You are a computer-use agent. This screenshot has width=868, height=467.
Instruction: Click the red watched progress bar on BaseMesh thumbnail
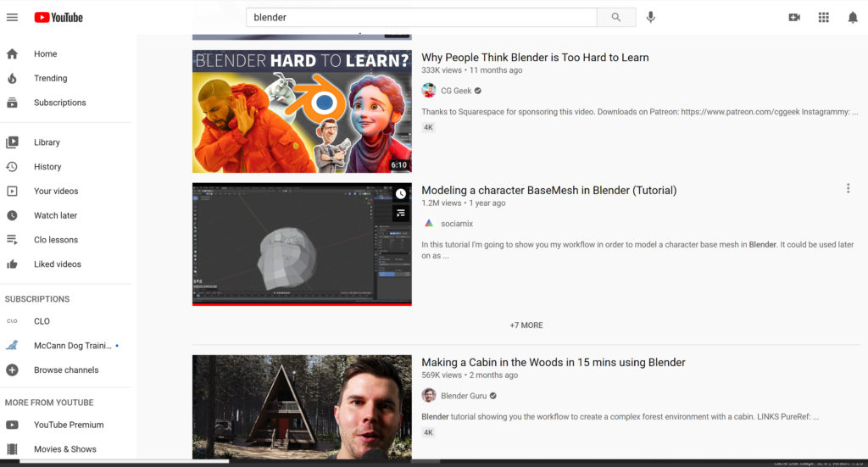(302, 303)
